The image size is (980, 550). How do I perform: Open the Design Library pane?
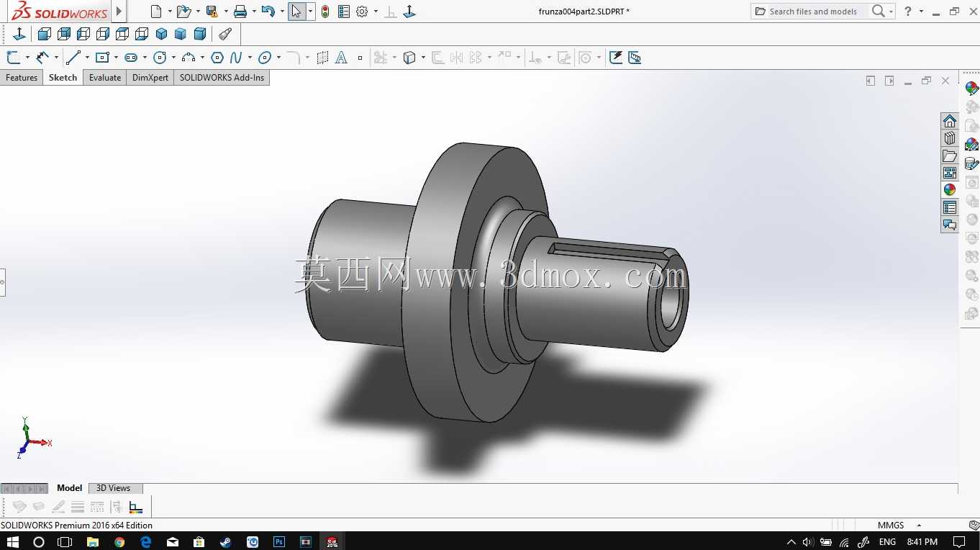coord(950,138)
